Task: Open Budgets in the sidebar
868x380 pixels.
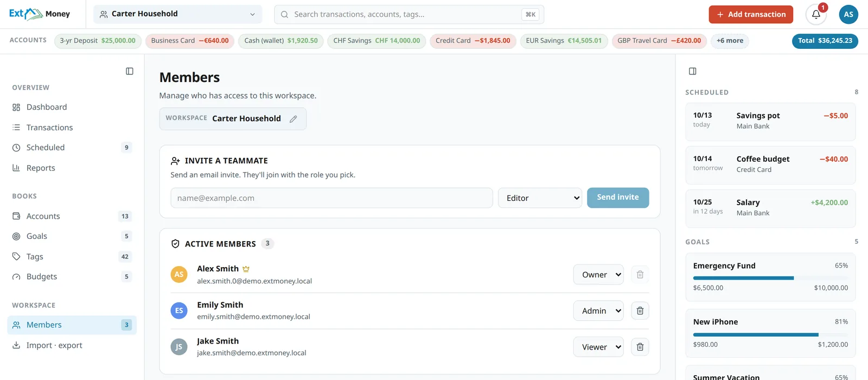Action: pyautogui.click(x=72, y=277)
